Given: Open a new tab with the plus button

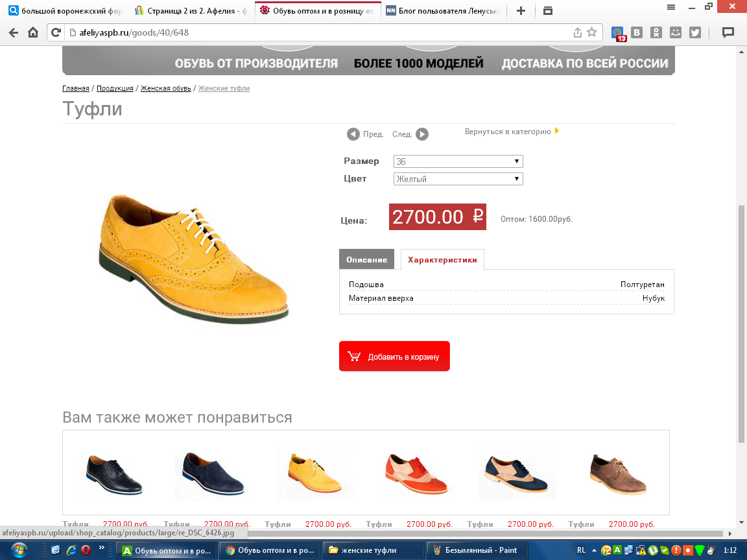Looking at the screenshot, I should pyautogui.click(x=520, y=10).
